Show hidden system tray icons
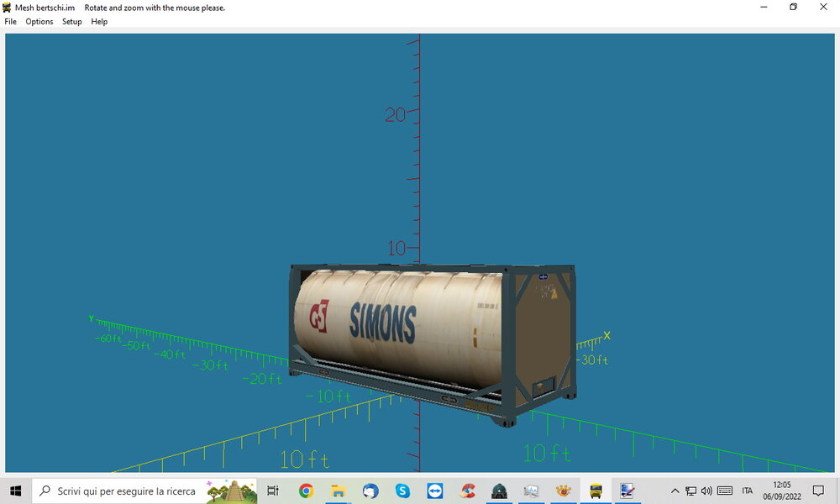840x504 pixels. (675, 491)
